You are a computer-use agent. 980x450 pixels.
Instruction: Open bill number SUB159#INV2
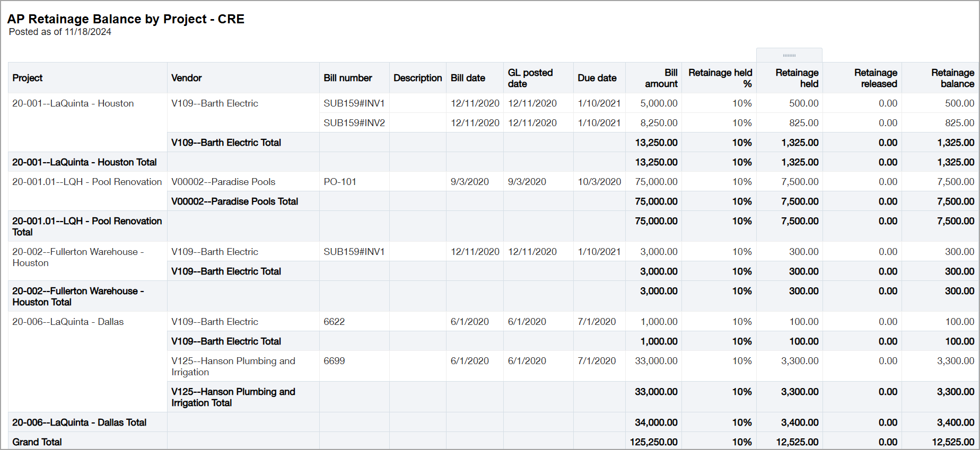(x=354, y=123)
